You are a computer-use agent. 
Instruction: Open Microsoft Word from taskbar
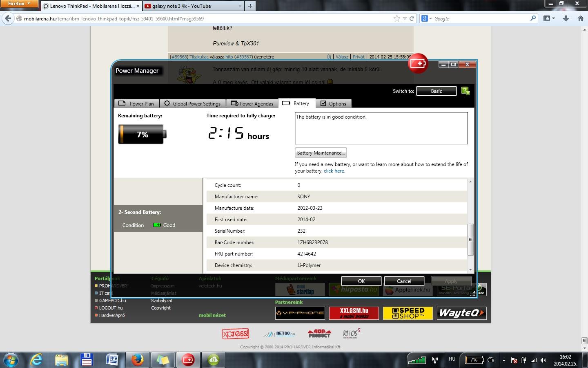pyautogui.click(x=112, y=360)
